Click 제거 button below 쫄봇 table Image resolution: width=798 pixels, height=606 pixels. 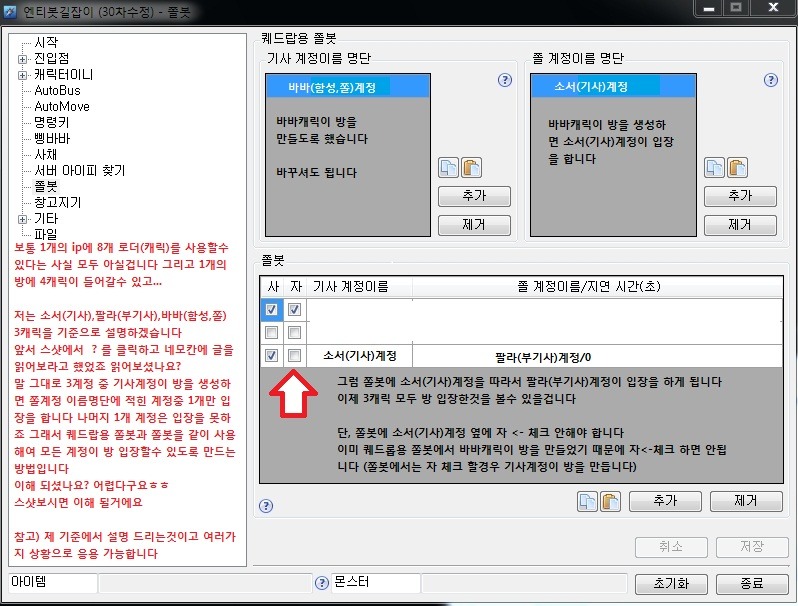pyautogui.click(x=746, y=501)
